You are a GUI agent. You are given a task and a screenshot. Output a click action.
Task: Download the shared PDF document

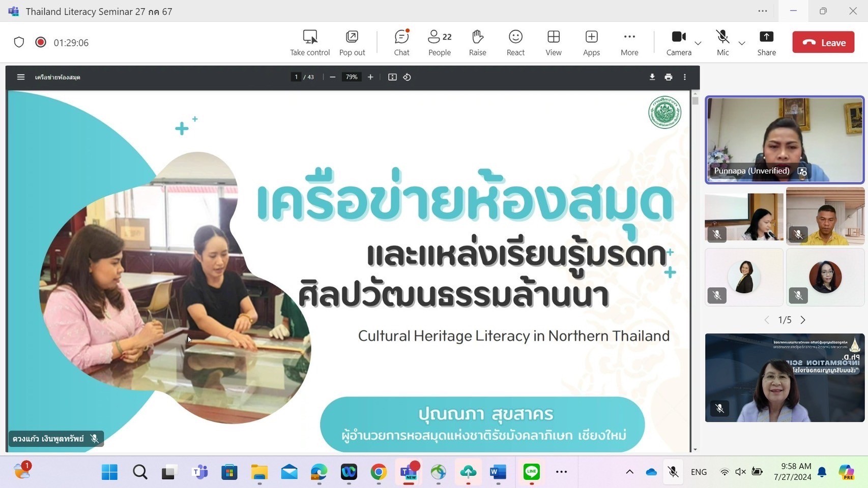tap(652, 77)
